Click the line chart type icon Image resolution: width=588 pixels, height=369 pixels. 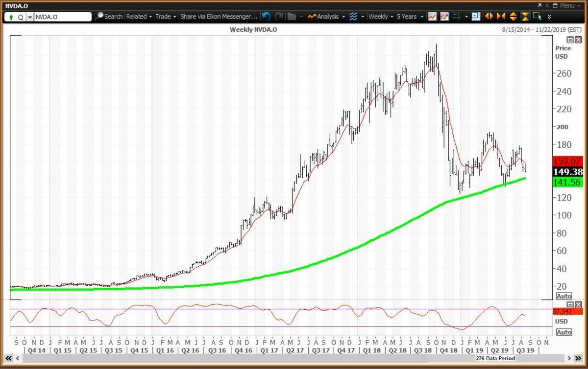point(432,17)
